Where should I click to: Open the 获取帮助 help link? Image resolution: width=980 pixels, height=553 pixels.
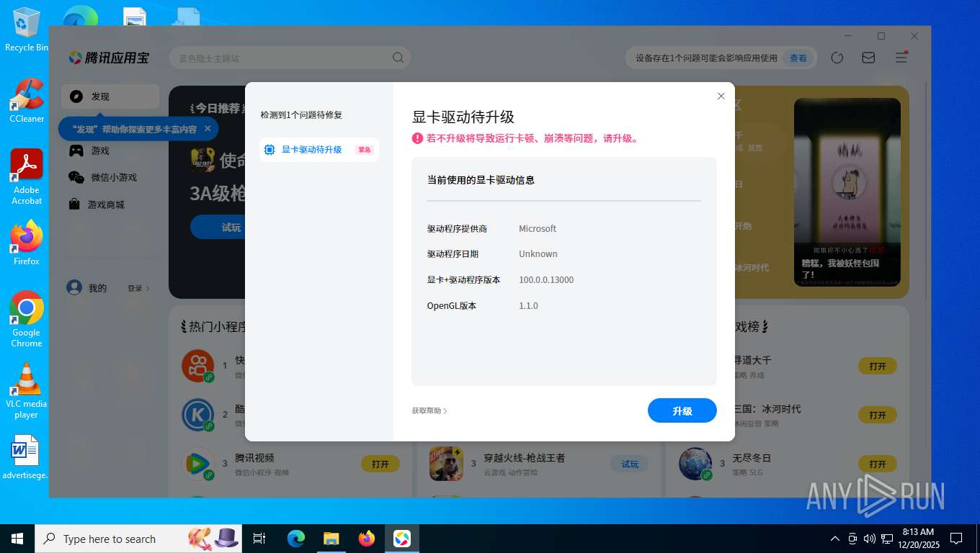click(x=429, y=411)
